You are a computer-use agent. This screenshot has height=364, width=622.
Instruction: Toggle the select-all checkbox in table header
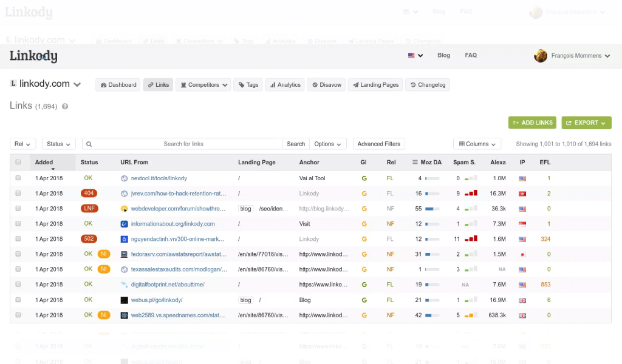pos(18,162)
